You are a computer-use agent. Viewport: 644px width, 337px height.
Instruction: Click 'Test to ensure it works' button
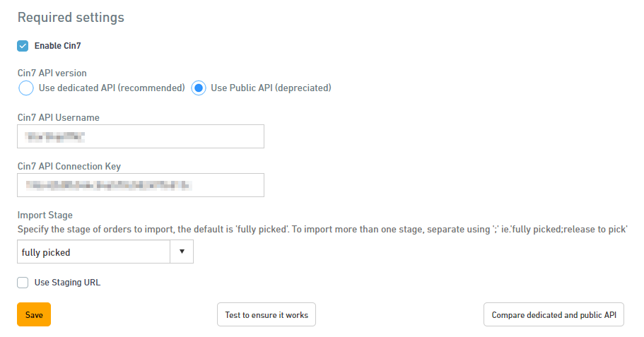tap(266, 315)
